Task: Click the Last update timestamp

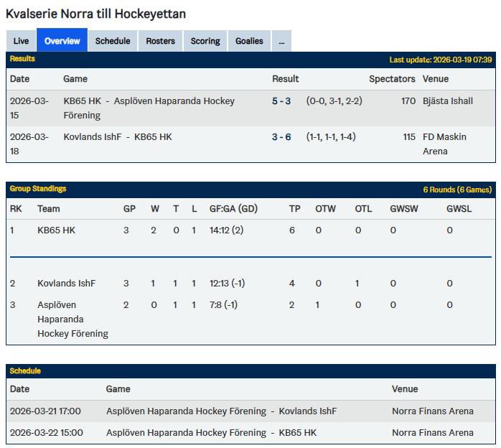Action: [441, 60]
